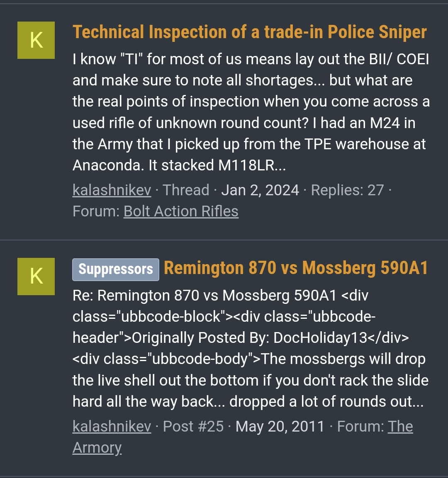
Task: Click the 'Replies: 27' count
Action: [347, 190]
